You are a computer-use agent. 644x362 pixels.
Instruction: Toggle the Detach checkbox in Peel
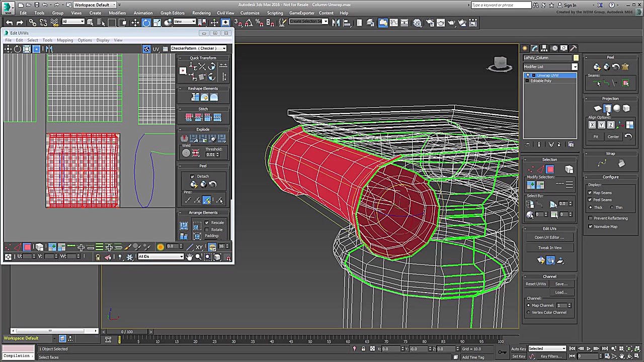(x=192, y=176)
